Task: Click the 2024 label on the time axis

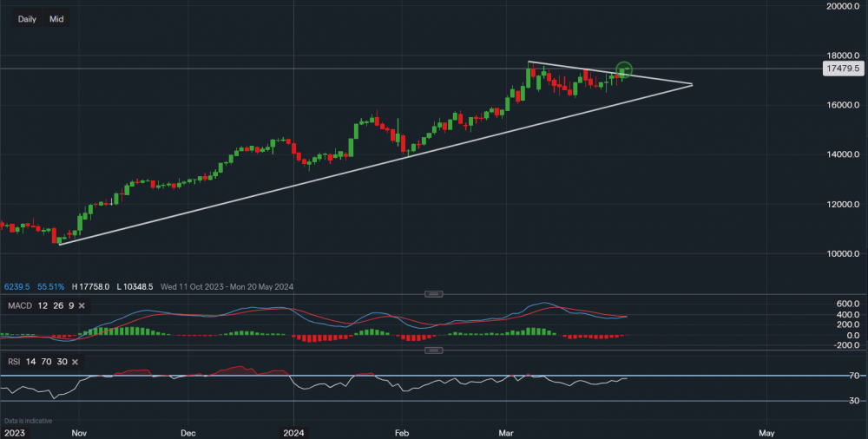Action: [293, 431]
